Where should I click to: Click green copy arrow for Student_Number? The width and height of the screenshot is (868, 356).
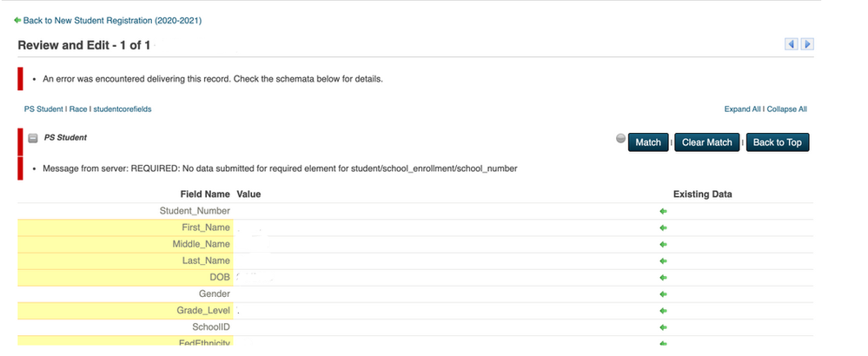click(x=663, y=211)
